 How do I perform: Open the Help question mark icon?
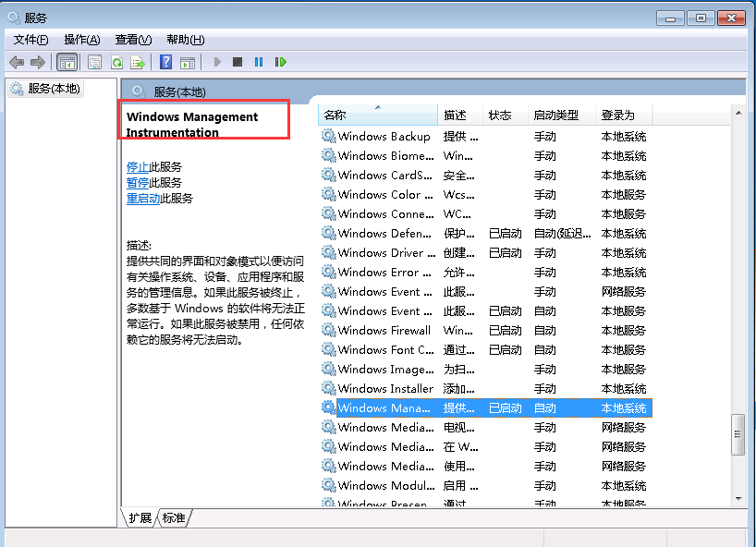click(x=165, y=62)
